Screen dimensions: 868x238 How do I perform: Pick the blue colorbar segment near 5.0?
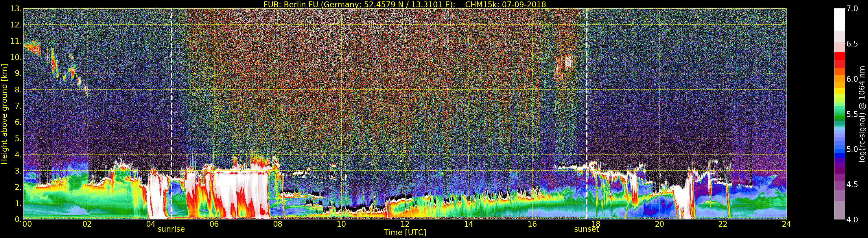coord(839,150)
